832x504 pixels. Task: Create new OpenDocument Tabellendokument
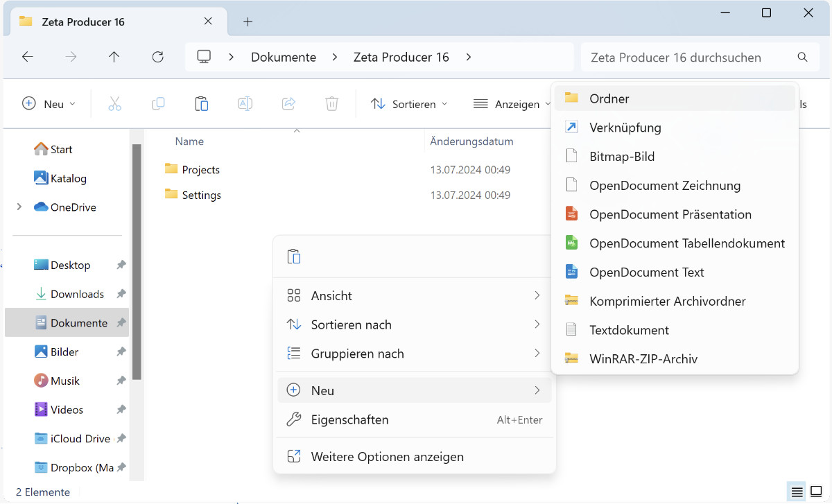point(675,243)
